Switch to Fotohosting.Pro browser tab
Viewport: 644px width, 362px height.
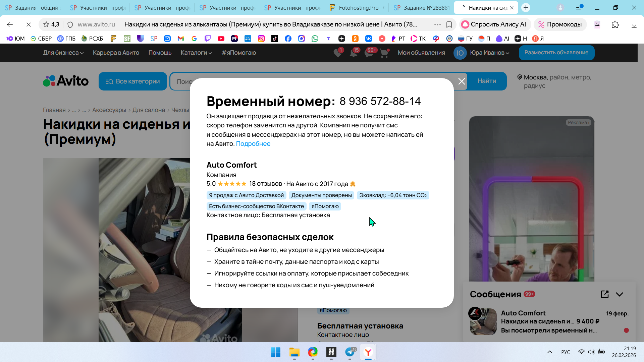click(x=357, y=8)
